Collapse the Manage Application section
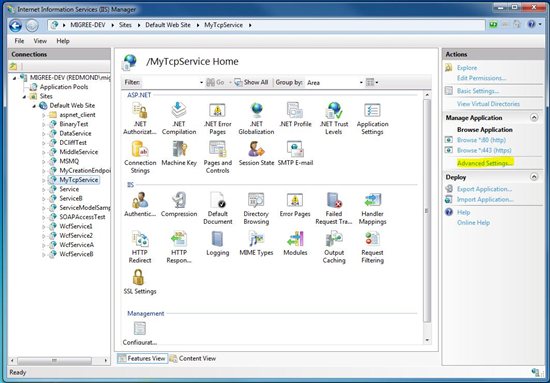 click(x=534, y=117)
